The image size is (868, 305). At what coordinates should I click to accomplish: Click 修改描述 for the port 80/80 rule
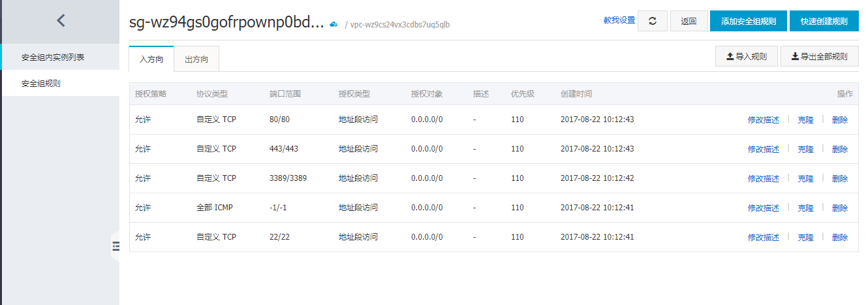tap(764, 120)
